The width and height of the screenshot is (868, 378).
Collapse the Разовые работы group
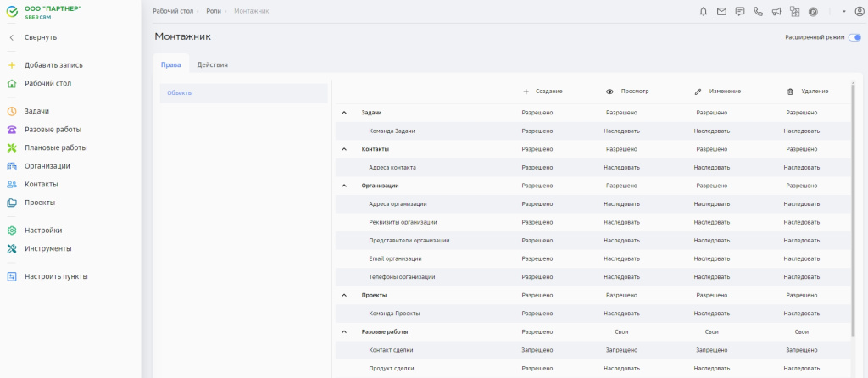pos(344,331)
